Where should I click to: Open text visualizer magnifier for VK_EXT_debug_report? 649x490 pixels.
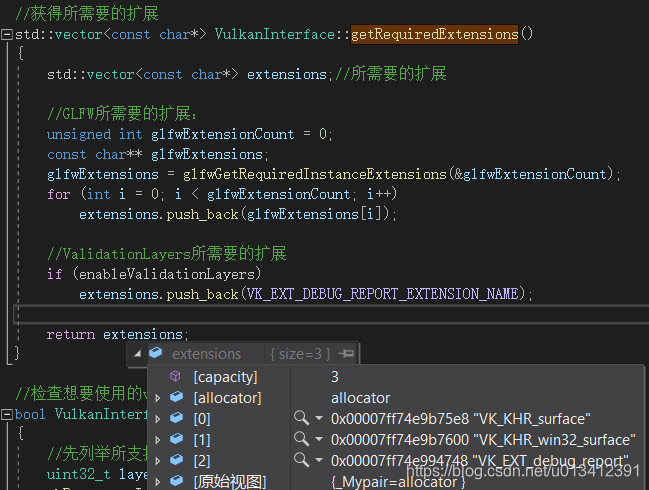(x=301, y=459)
